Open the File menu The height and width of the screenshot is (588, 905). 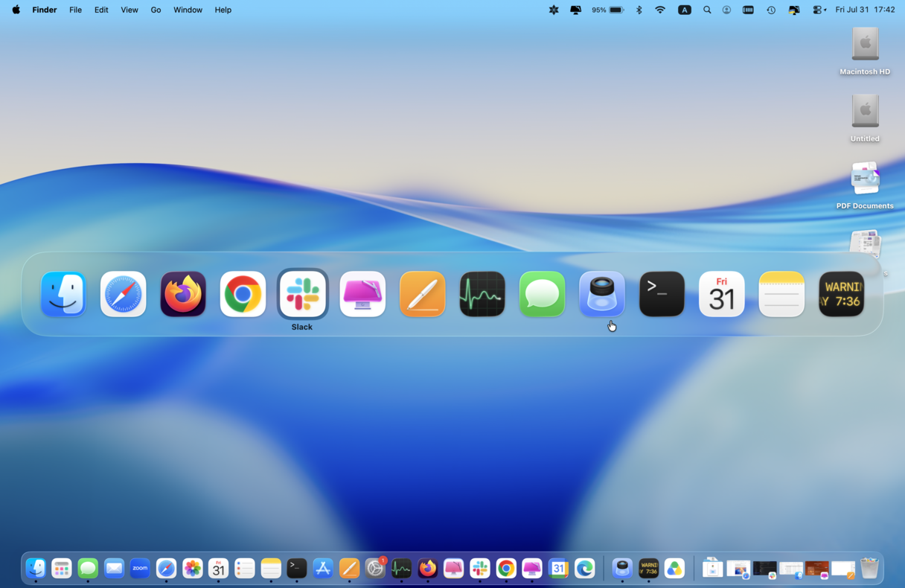click(x=75, y=10)
